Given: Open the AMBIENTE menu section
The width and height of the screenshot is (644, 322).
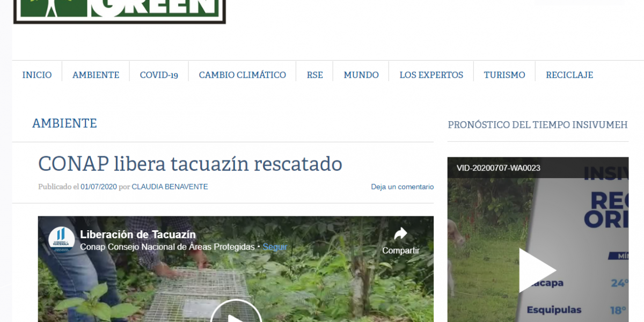Looking at the screenshot, I should click(x=96, y=75).
